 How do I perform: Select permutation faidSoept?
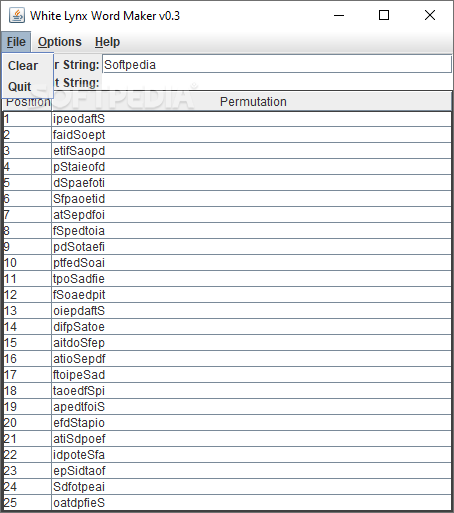(251, 135)
